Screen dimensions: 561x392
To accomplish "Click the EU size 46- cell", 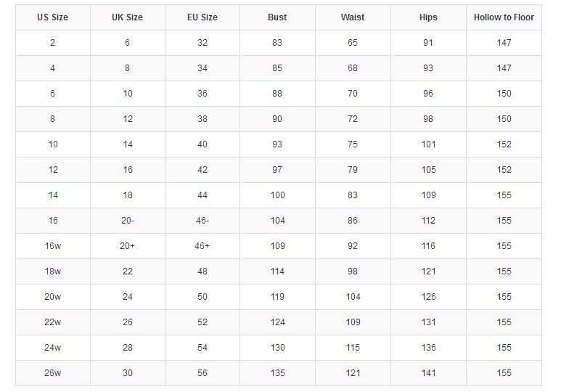I will pos(202,221).
